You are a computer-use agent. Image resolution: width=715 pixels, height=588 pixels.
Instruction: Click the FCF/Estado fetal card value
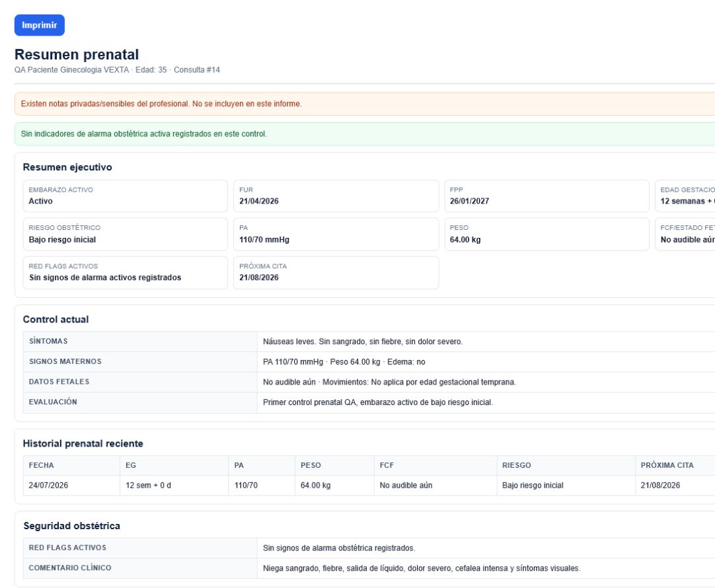687,240
